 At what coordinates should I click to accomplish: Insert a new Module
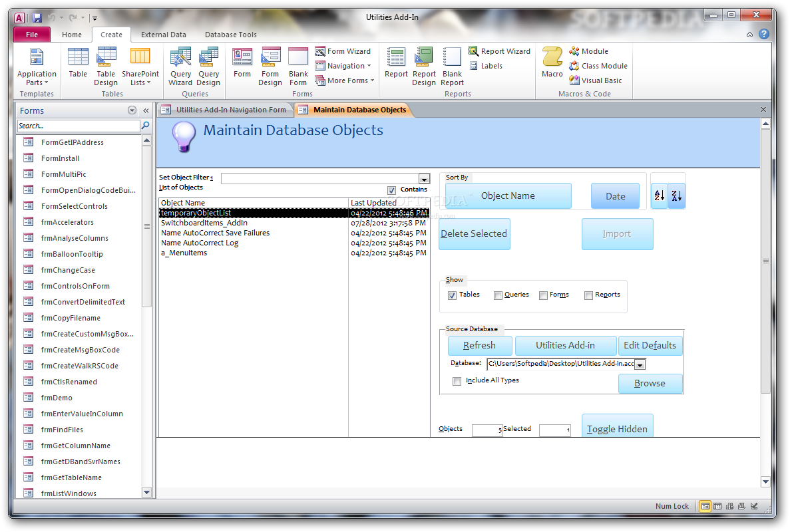[588, 51]
